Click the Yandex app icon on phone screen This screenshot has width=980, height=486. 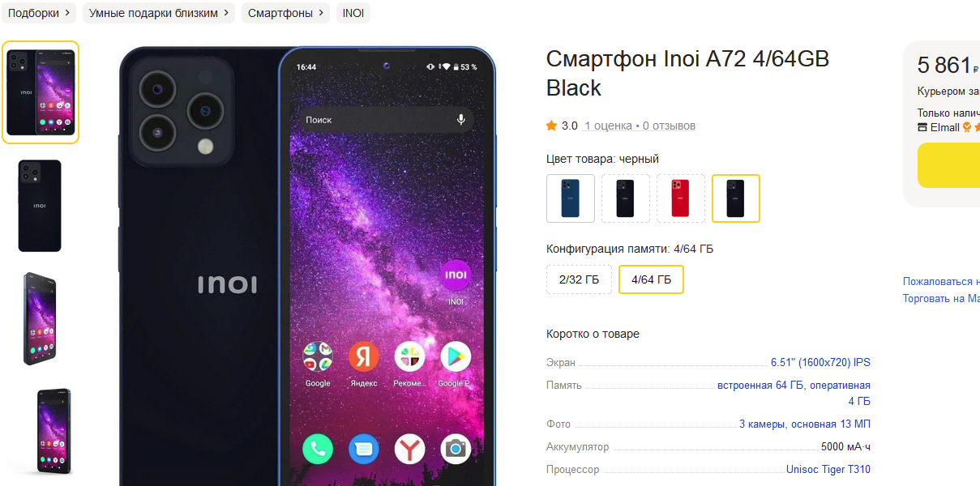tap(363, 356)
